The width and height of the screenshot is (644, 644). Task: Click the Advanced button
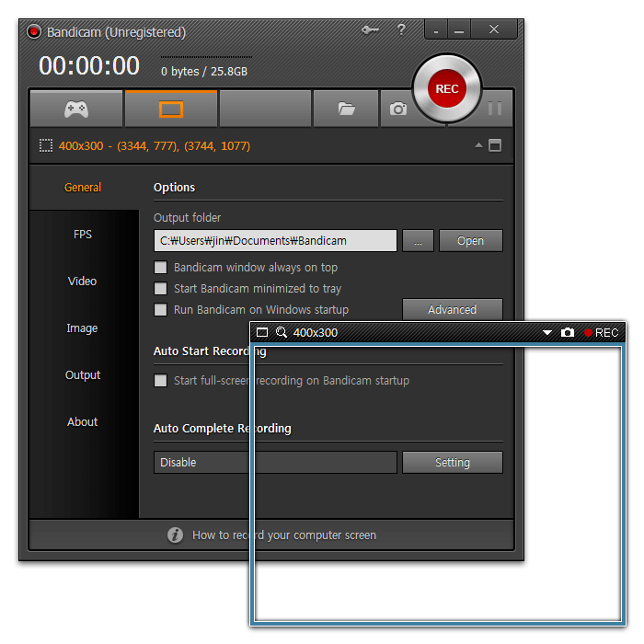coord(453,309)
